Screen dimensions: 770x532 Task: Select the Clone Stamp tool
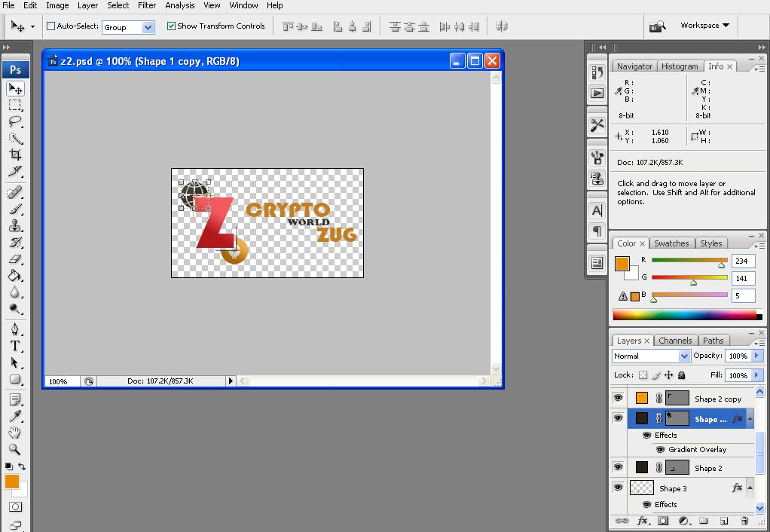[x=15, y=225]
